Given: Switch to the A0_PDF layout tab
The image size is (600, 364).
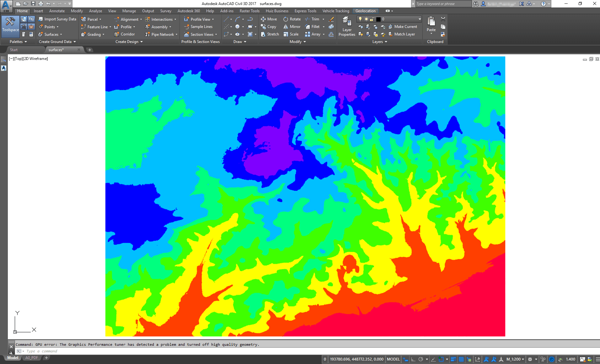Looking at the screenshot, I should pyautogui.click(x=32, y=358).
